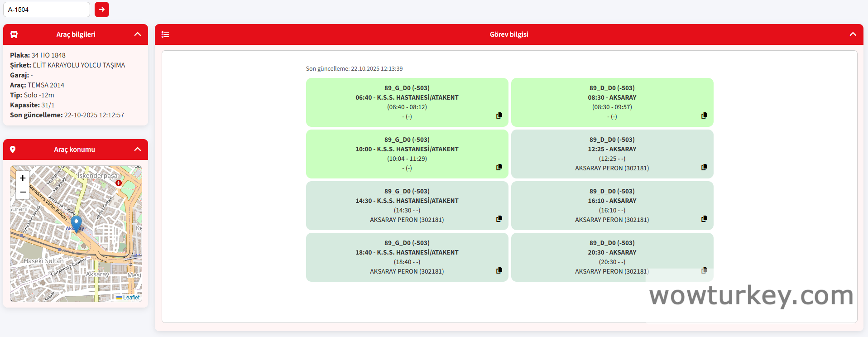Zoom in on the map
868x337 pixels.
23,178
